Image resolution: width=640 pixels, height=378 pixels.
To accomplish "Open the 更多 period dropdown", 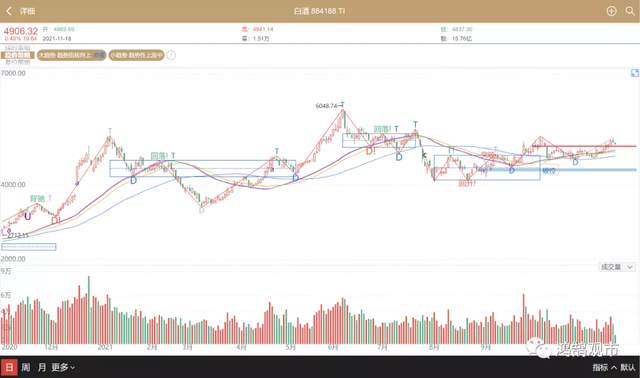I will click(x=63, y=367).
